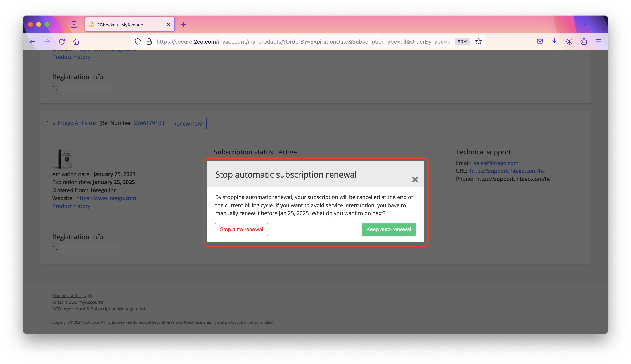Image resolution: width=631 pixels, height=364 pixels.
Task: Open What is 2CO myAccount? link
Action: pos(78,302)
